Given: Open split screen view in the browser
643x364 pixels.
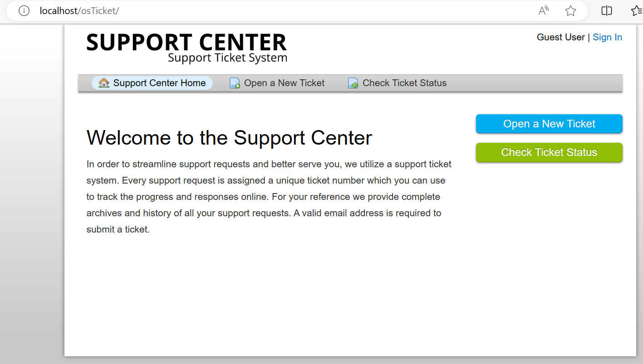Looking at the screenshot, I should [606, 10].
